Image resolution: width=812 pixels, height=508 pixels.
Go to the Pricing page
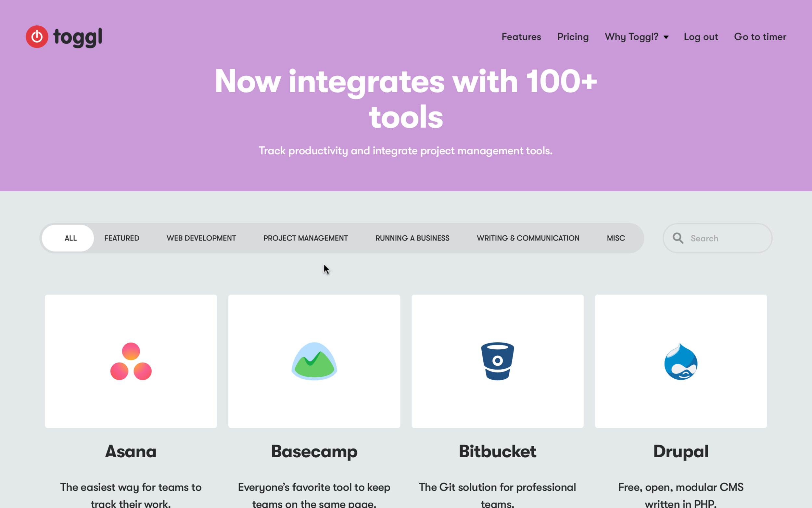(x=573, y=37)
